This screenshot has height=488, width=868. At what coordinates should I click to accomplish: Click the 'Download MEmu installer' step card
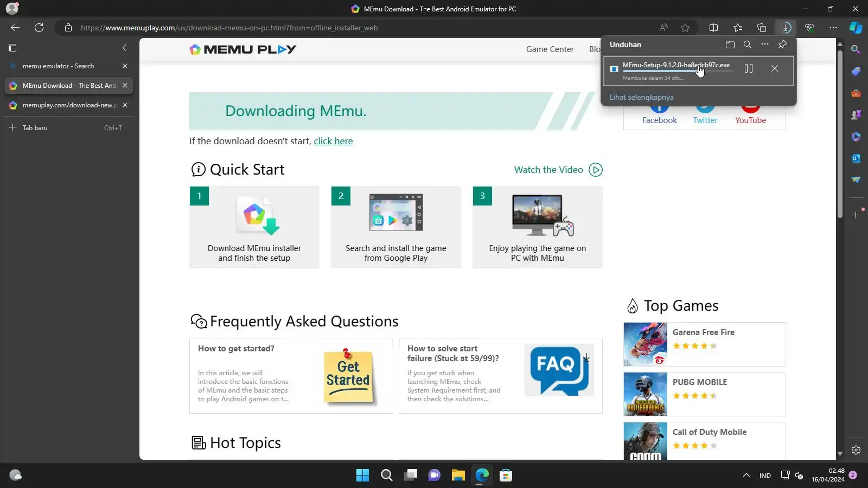point(254,227)
